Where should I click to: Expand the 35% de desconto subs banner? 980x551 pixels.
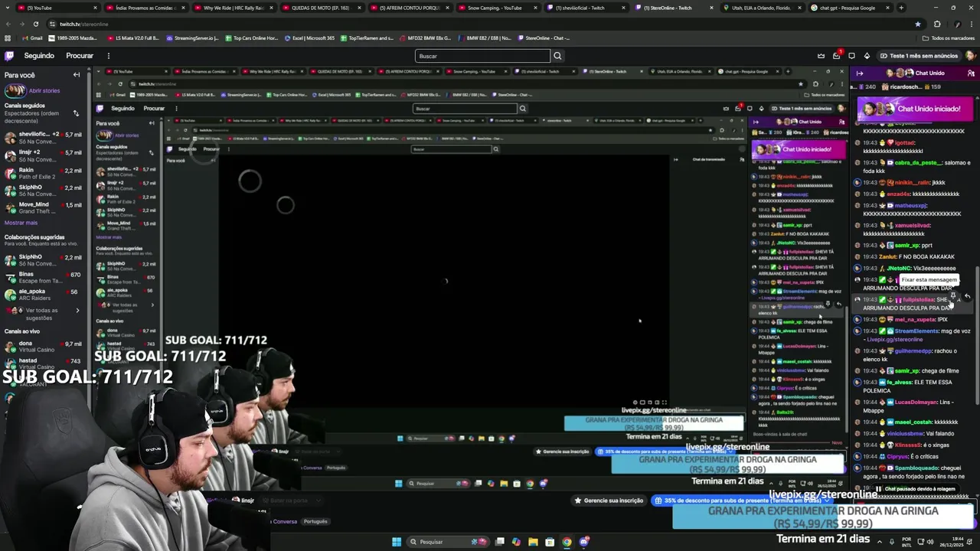pos(740,500)
